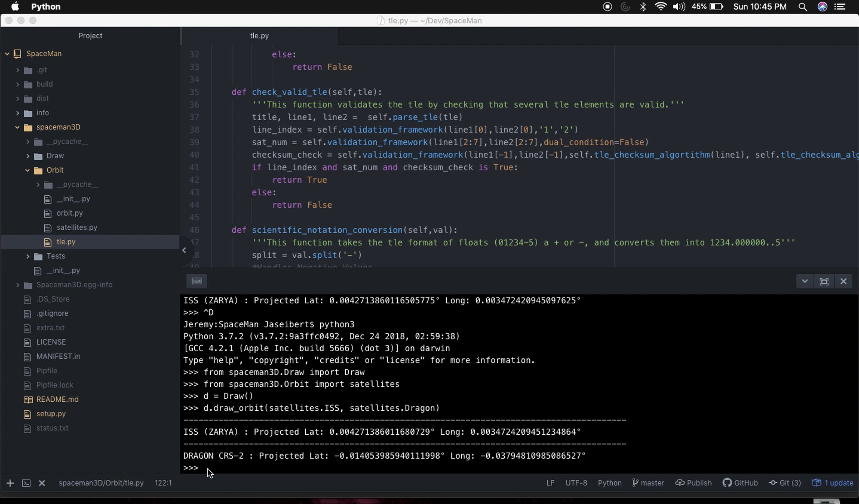Expand the Tests folder
Image resolution: width=859 pixels, height=504 pixels.
pyautogui.click(x=28, y=256)
